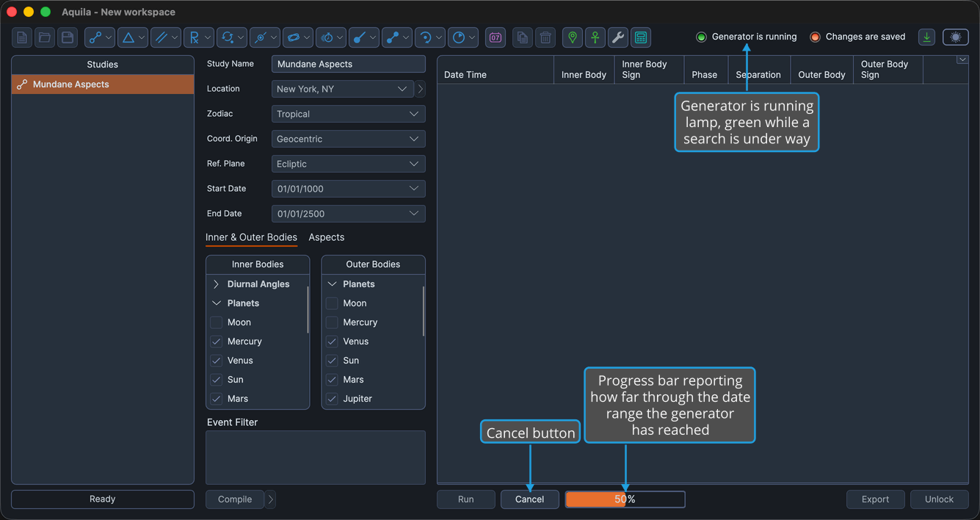Check Moon in the Outer Bodies list
The image size is (980, 520).
coord(332,303)
